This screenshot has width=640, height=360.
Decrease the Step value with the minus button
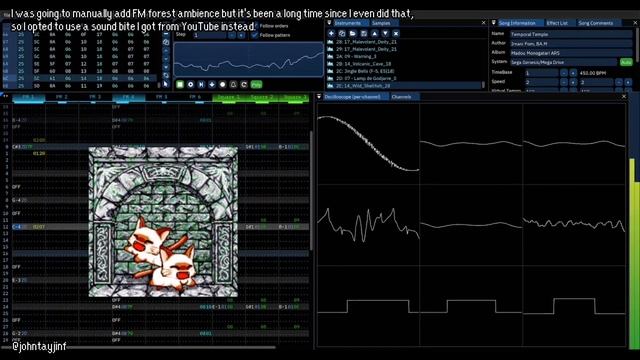tap(232, 36)
